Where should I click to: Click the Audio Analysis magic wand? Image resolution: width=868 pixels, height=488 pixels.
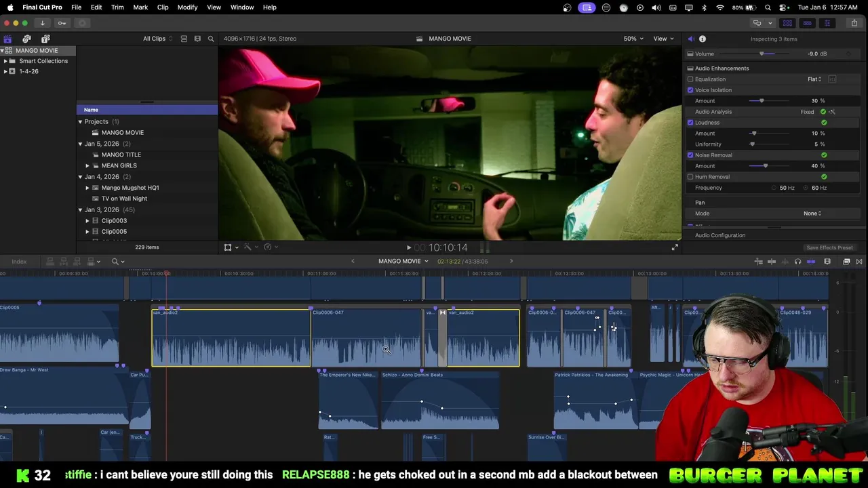click(832, 112)
